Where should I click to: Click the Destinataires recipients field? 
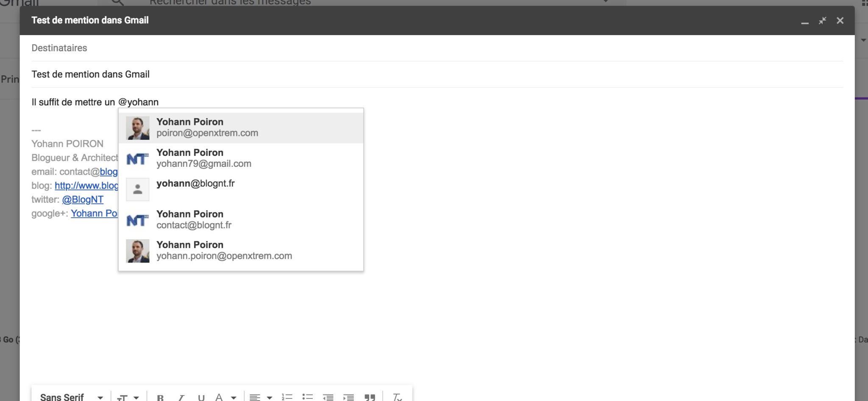pyautogui.click(x=170, y=48)
